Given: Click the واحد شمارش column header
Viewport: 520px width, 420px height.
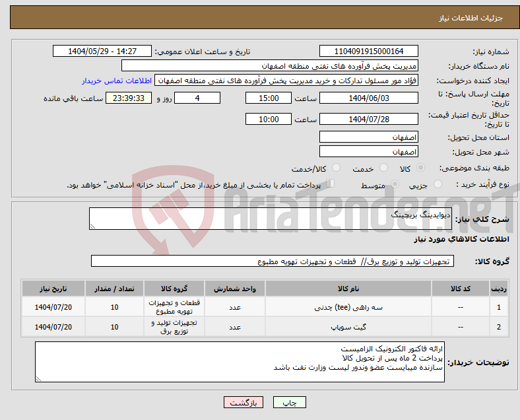Looking at the screenshot, I should [x=235, y=289].
